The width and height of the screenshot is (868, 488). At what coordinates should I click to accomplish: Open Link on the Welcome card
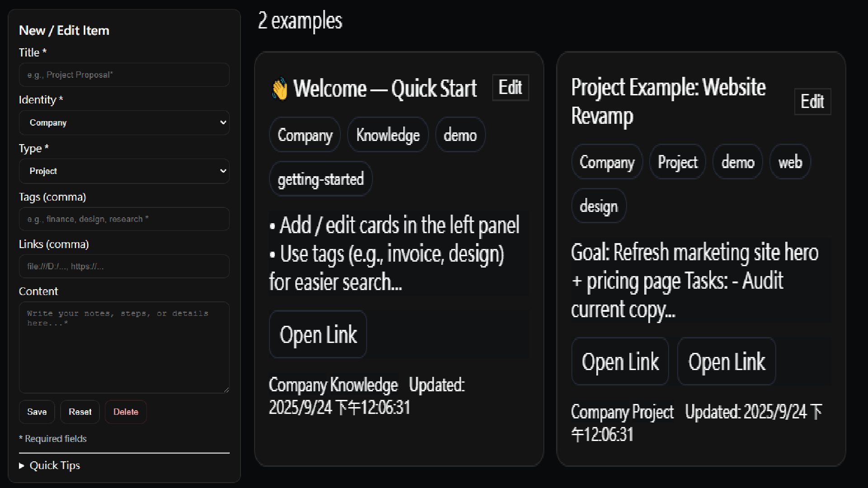click(318, 335)
